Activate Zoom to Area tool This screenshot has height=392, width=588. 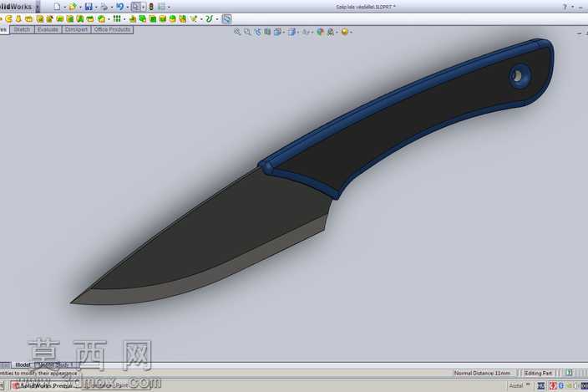click(x=247, y=33)
